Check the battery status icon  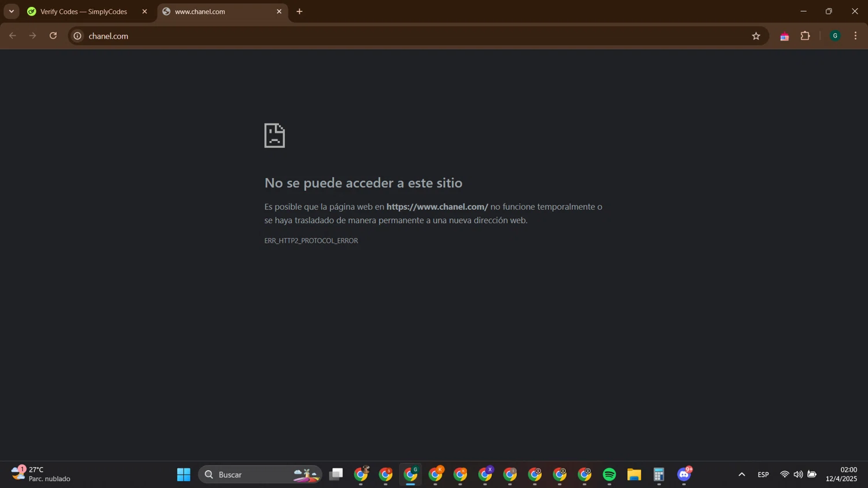coord(812,475)
